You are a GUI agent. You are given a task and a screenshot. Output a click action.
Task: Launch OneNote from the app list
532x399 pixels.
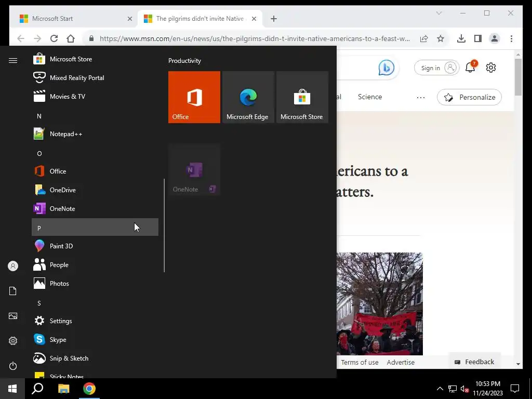[x=95, y=209]
